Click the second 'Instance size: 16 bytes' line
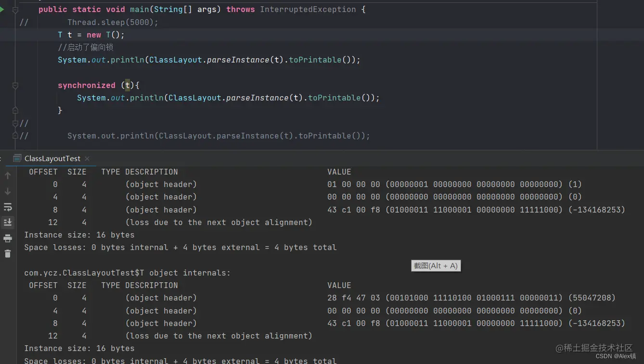The height and width of the screenshot is (364, 644). tap(79, 348)
